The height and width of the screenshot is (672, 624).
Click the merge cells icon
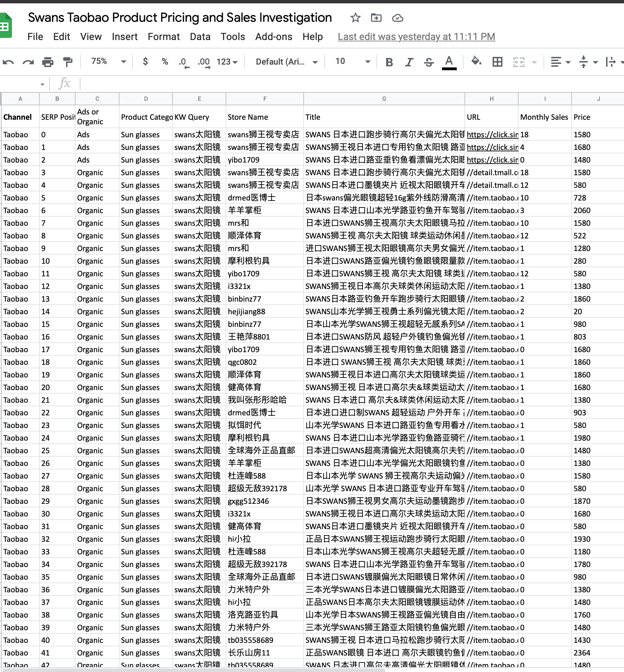point(519,62)
